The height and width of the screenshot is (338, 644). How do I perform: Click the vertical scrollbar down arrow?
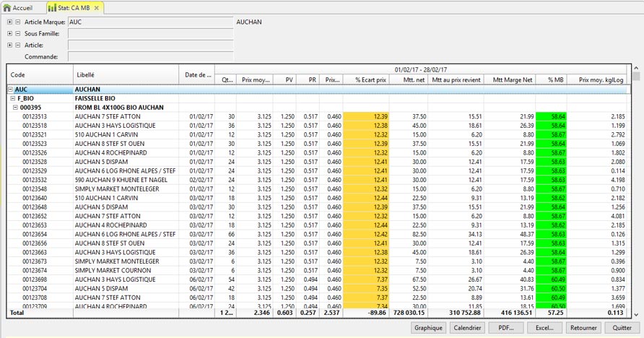(636, 315)
